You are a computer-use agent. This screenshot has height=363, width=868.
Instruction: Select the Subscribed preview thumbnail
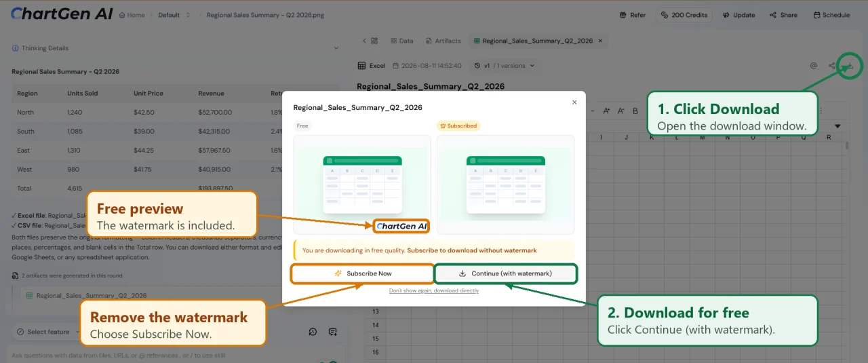[505, 185]
